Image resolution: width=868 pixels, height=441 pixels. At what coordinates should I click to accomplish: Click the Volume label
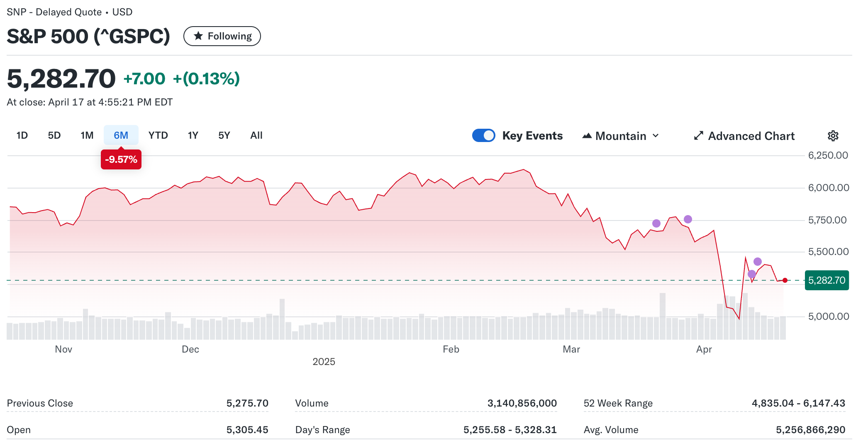point(312,403)
